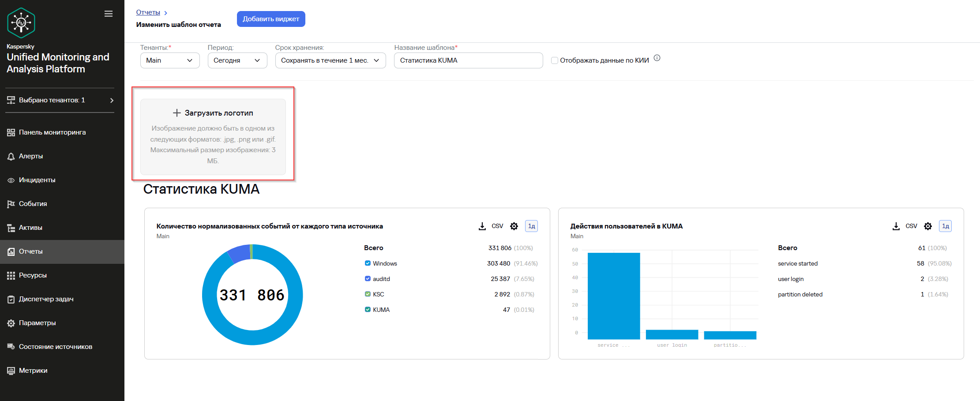Click the Events flag icon

coord(11,204)
